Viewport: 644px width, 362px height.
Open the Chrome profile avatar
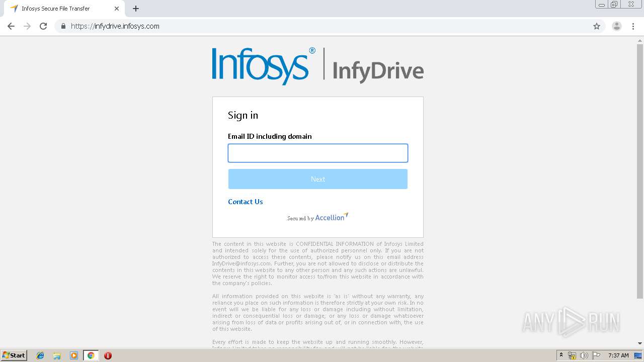coord(617,26)
